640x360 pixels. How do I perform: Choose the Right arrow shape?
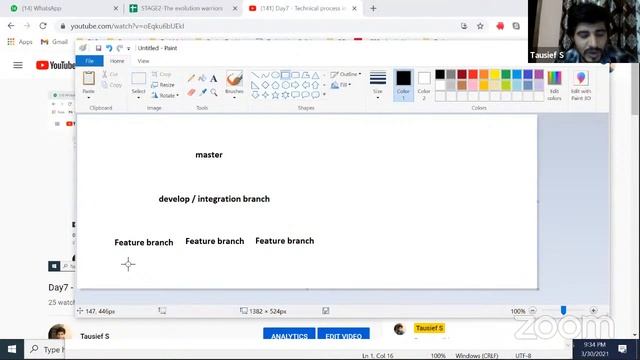[295, 85]
